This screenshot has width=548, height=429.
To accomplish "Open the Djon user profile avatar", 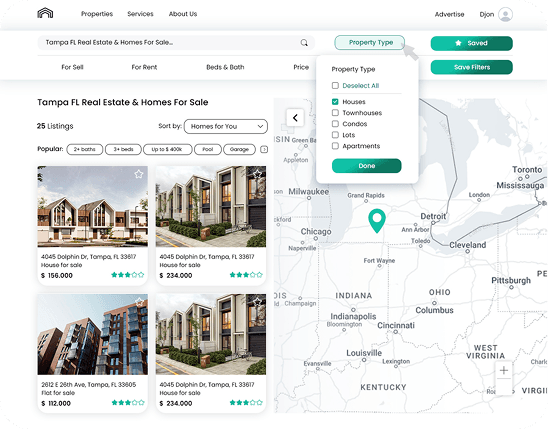I will tap(505, 14).
